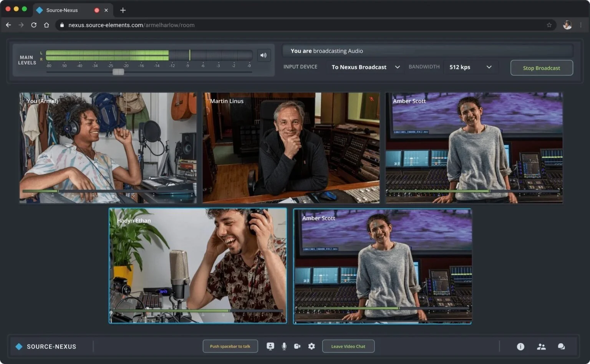Go forward in browser history
Image resolution: width=590 pixels, height=364 pixels.
click(21, 25)
